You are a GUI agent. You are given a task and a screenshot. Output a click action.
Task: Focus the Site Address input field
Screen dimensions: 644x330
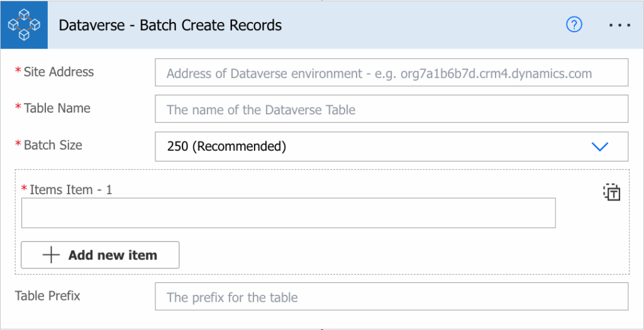[391, 73]
